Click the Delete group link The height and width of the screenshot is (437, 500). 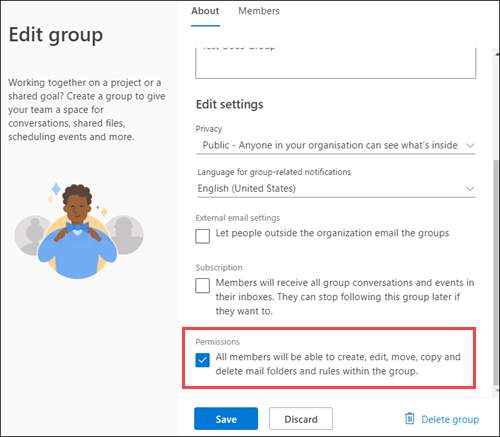[450, 419]
